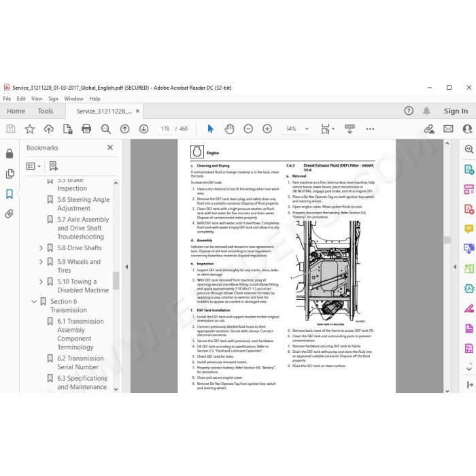Switch to the Tools tab
The height and width of the screenshot is (476, 476).
(x=46, y=111)
